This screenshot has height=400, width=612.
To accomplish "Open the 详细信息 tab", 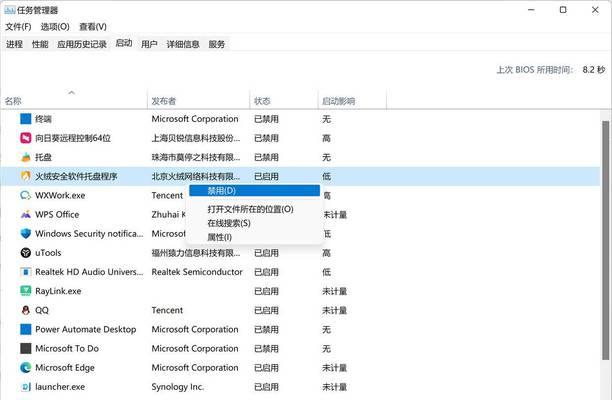I will tap(183, 44).
